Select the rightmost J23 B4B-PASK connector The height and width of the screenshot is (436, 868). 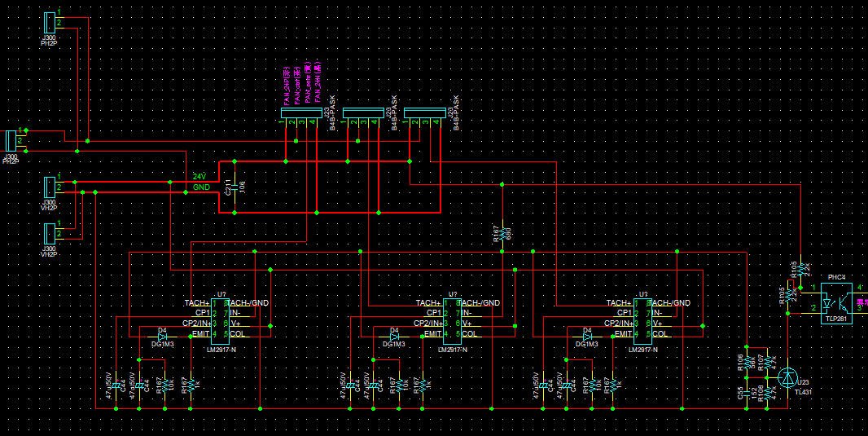[424, 113]
